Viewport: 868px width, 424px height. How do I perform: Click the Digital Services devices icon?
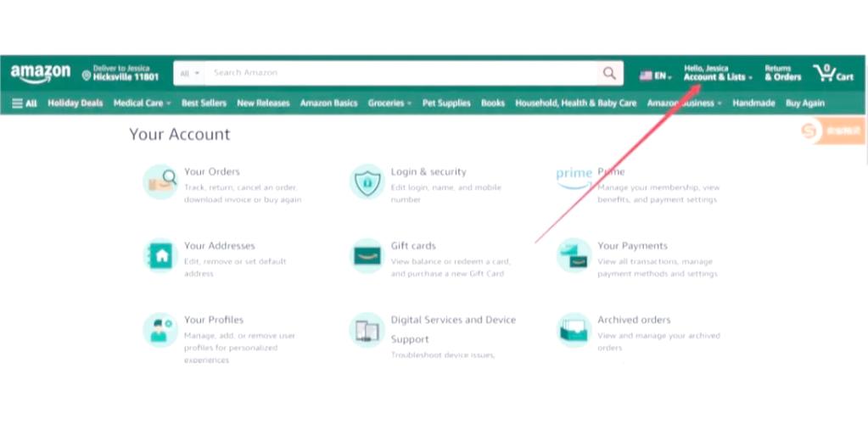coord(367,330)
